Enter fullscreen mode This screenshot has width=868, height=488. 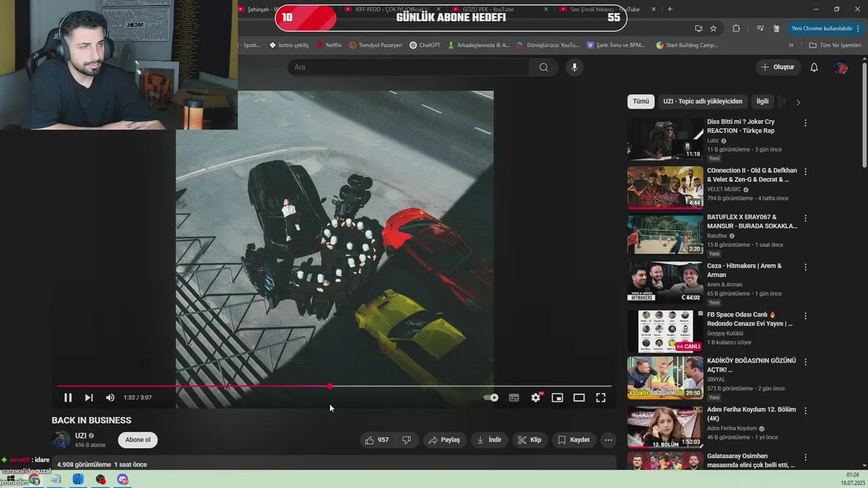coord(601,398)
